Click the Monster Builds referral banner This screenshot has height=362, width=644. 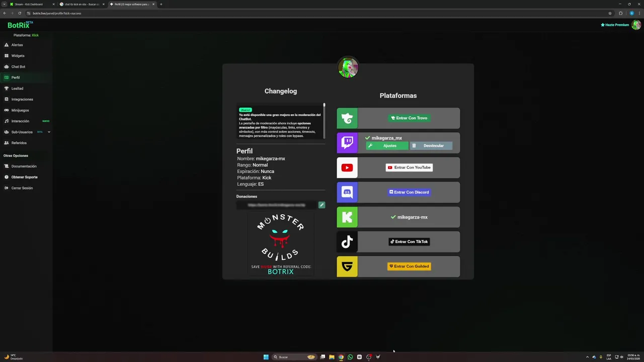[x=280, y=244]
